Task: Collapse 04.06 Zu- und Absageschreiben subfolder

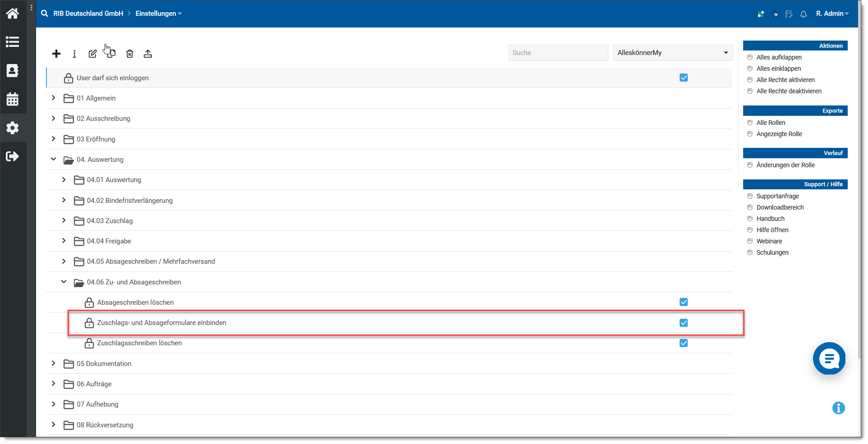Action: tap(64, 282)
